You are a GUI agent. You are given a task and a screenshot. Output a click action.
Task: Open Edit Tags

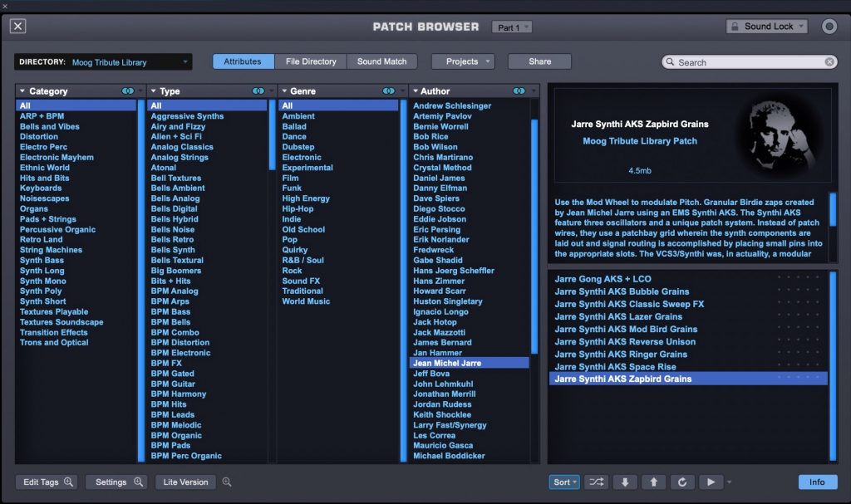pos(47,482)
